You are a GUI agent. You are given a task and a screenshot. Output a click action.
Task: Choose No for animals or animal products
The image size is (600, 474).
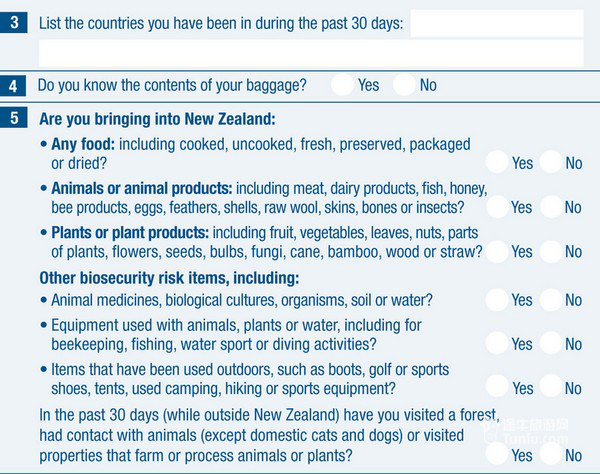coord(551,207)
